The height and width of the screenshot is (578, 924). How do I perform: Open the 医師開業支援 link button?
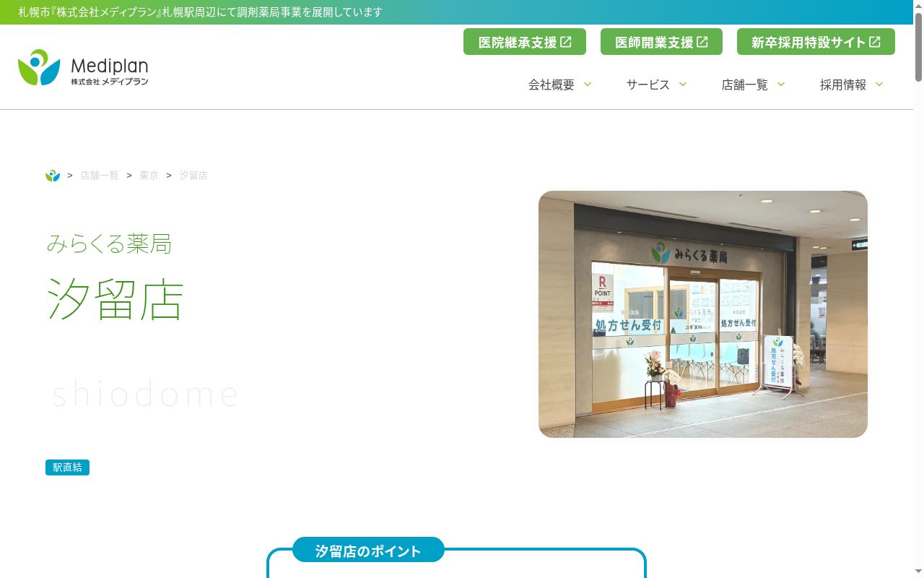(661, 42)
